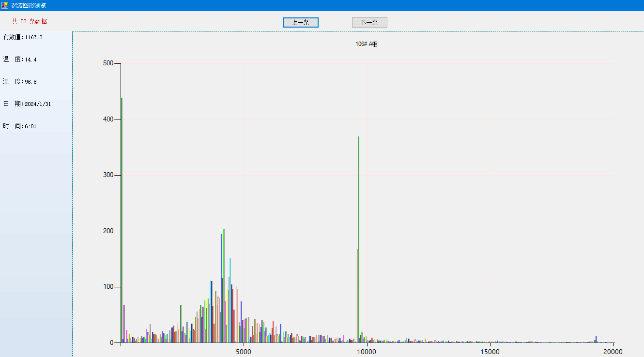Click the 15000 label on x-axis
Viewport: 644px width, 357px height.
pyautogui.click(x=490, y=352)
